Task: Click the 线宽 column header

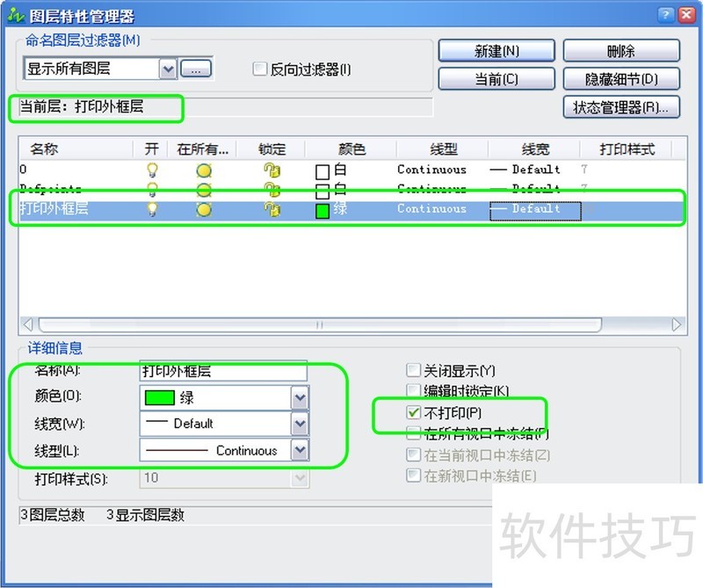Action: [x=535, y=149]
